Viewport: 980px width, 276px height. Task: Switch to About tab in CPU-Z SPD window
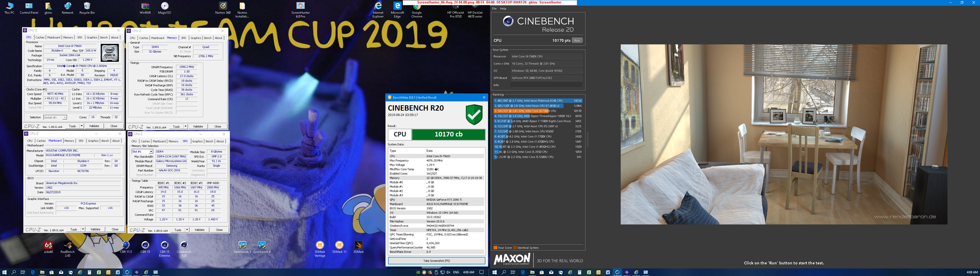click(x=220, y=141)
